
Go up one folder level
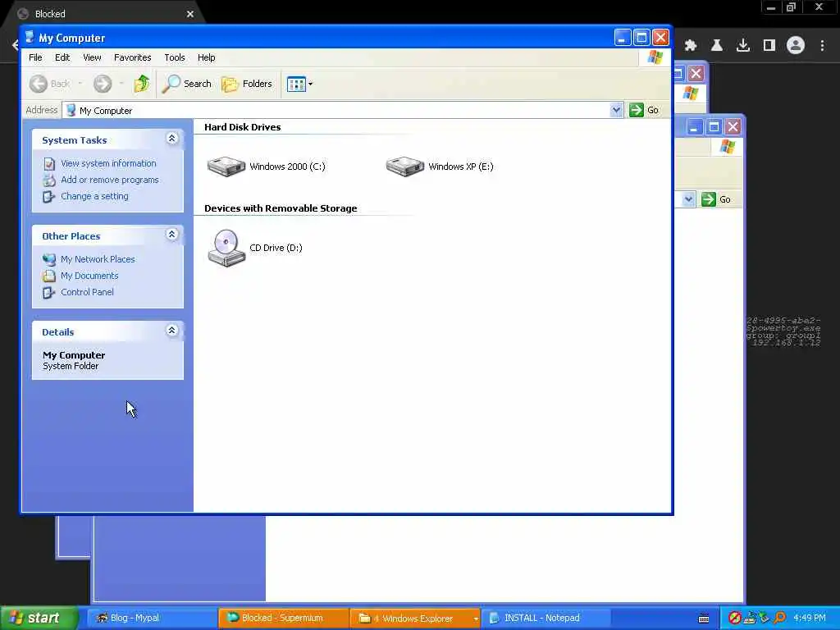point(142,84)
